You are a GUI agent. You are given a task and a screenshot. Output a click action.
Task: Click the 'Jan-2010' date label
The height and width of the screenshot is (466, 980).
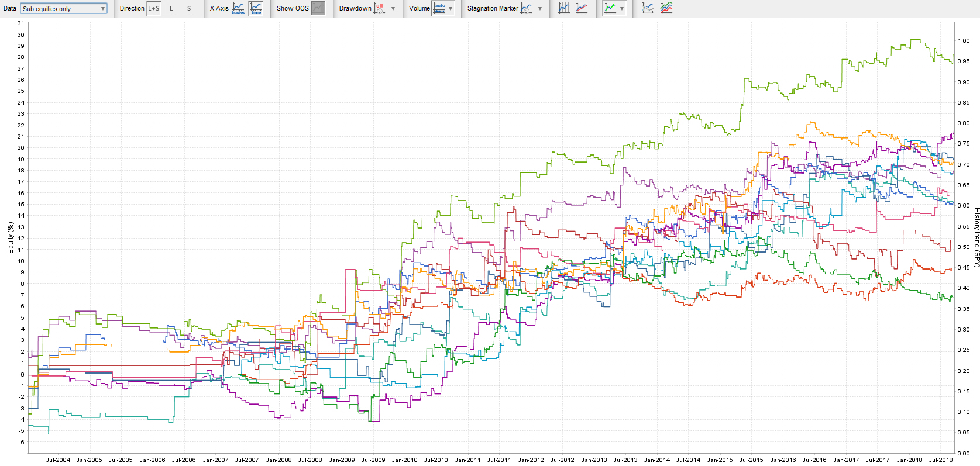(x=404, y=460)
